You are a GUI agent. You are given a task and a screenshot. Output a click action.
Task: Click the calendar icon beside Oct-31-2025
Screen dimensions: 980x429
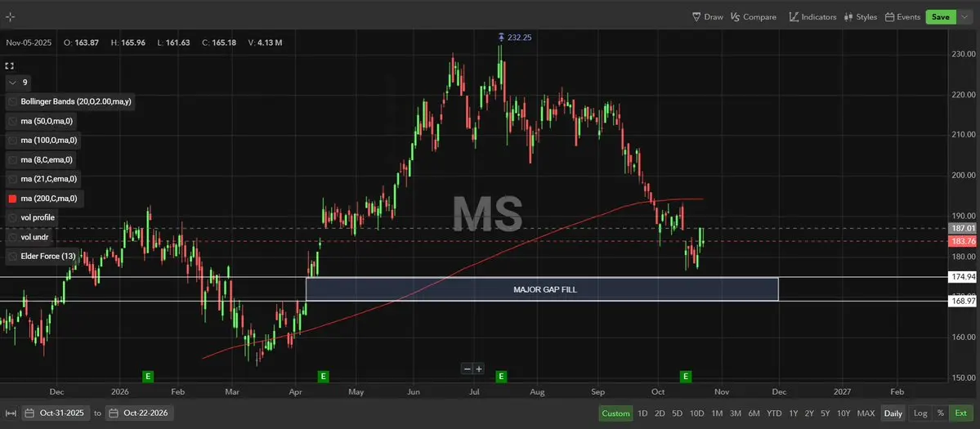[x=30, y=413]
